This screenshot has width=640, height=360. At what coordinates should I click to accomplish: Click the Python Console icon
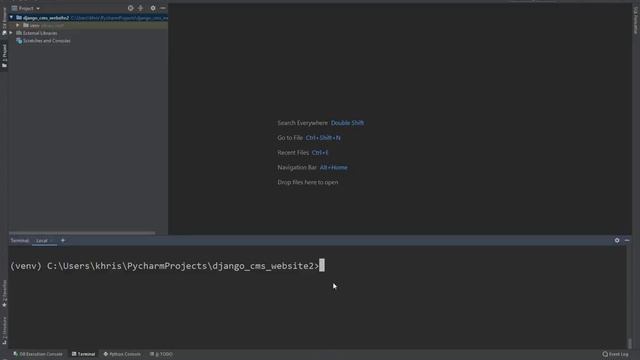click(106, 354)
